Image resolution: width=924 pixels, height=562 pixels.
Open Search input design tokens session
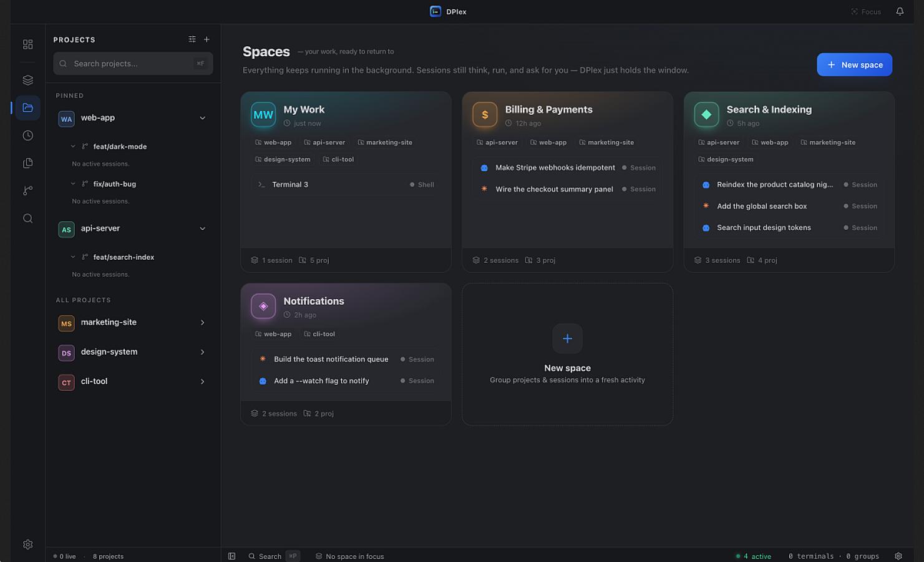tap(789, 227)
